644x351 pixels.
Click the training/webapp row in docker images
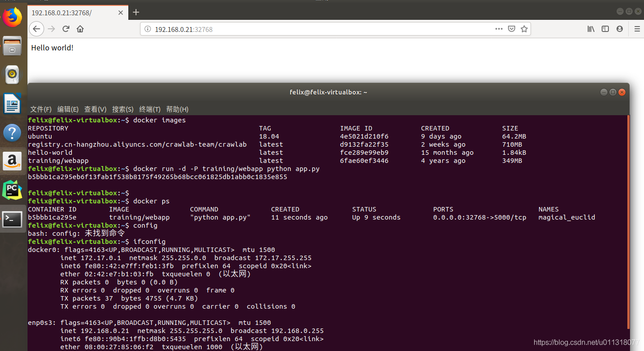pos(277,161)
